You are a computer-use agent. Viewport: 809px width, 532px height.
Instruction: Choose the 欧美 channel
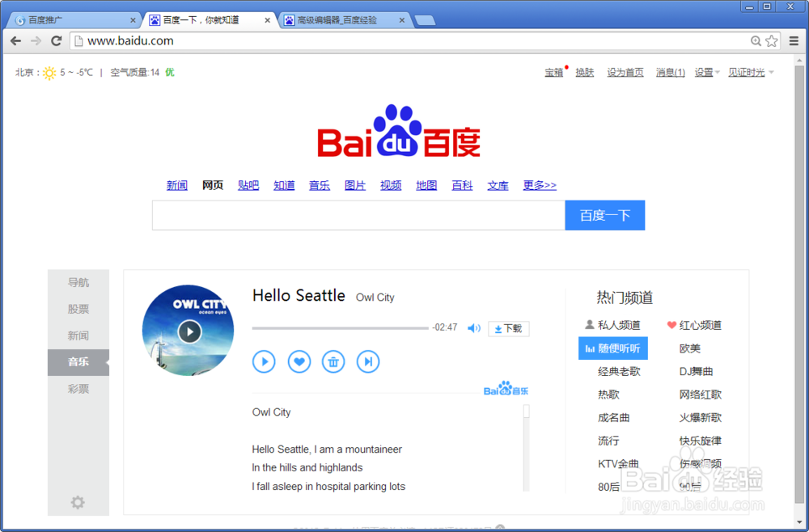(x=690, y=348)
